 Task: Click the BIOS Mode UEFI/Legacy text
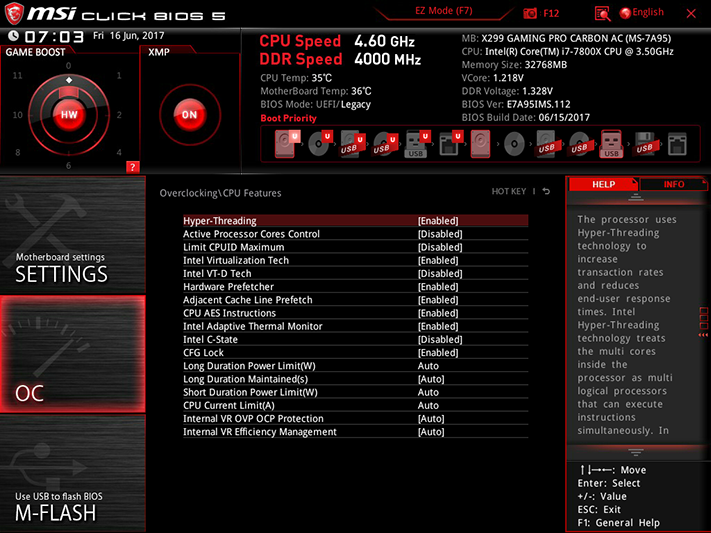tap(316, 104)
